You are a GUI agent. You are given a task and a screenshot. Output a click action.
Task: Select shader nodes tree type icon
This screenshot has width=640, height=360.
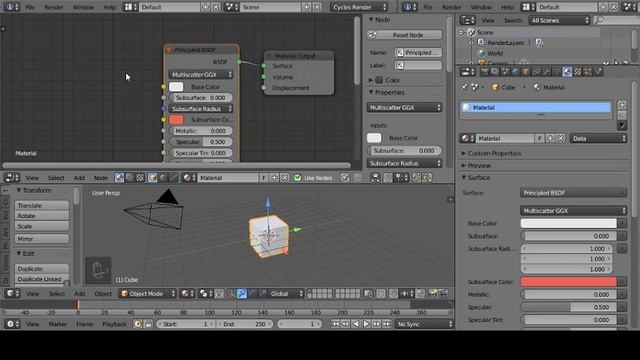119,178
